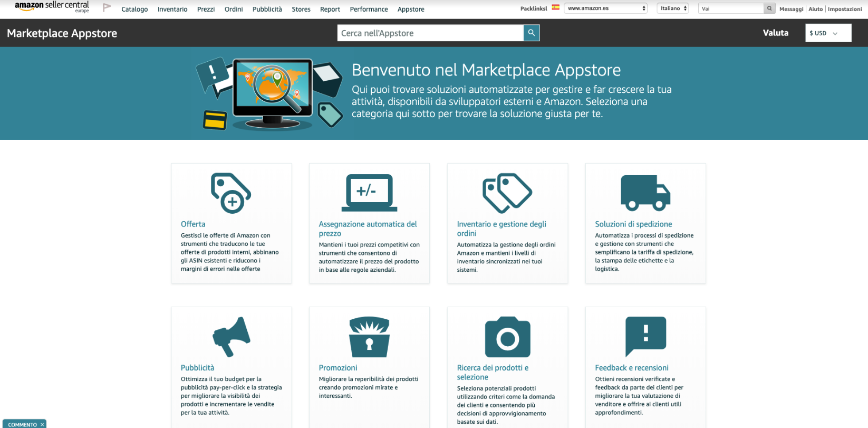Click the flag icon beside Seller Central logo
868x428 pixels.
(107, 8)
